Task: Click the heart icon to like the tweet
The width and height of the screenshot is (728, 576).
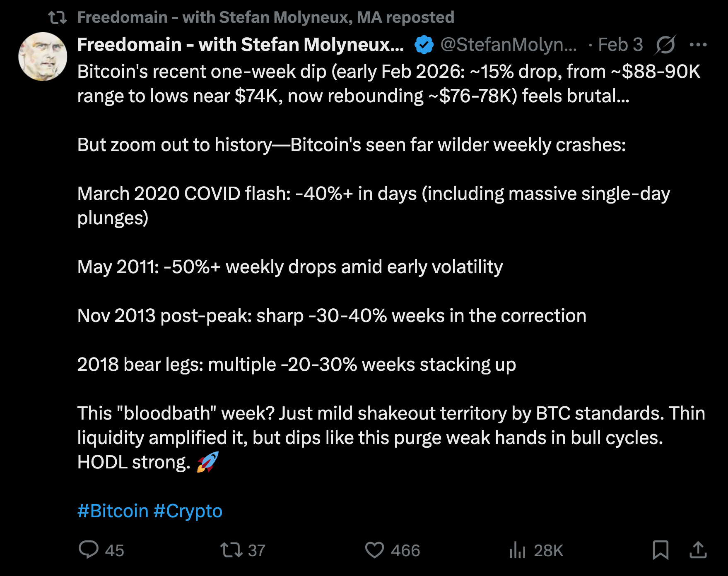Action: coord(375,550)
